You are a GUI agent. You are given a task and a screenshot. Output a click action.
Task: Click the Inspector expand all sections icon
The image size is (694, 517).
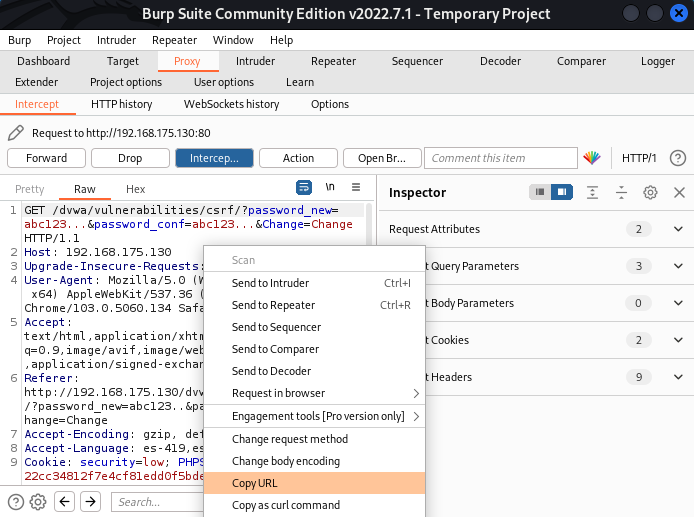(x=592, y=192)
